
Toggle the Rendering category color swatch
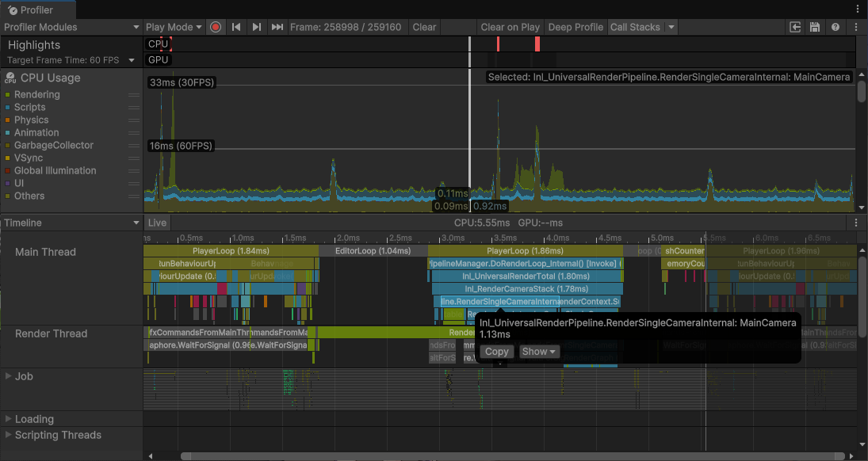click(x=8, y=95)
